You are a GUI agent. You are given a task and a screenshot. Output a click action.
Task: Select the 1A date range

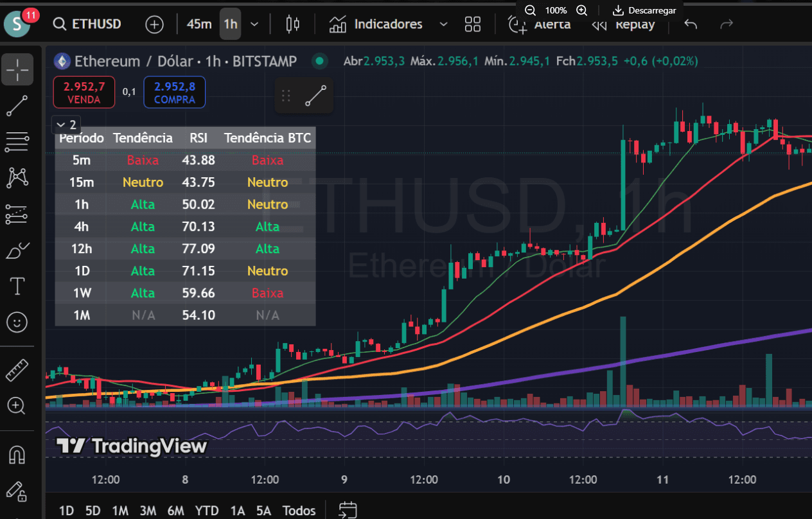238,511
